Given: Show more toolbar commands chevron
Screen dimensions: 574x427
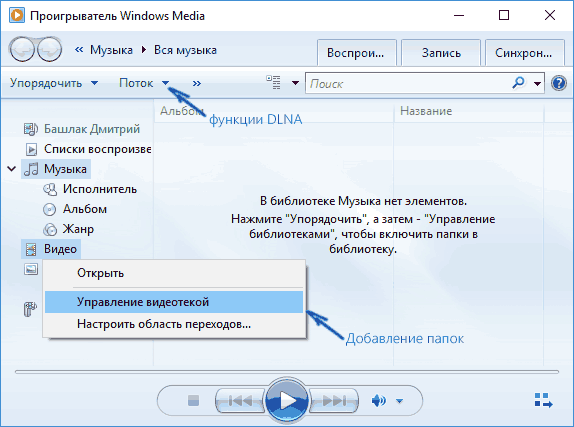Looking at the screenshot, I should (x=197, y=83).
